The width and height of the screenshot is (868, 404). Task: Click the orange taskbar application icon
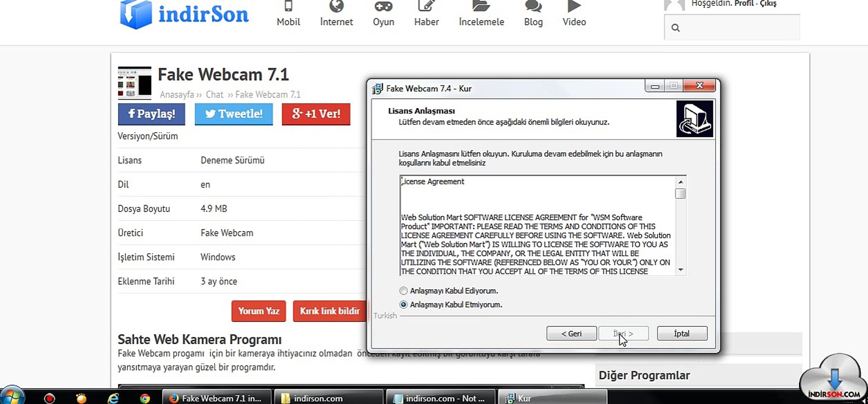click(81, 398)
